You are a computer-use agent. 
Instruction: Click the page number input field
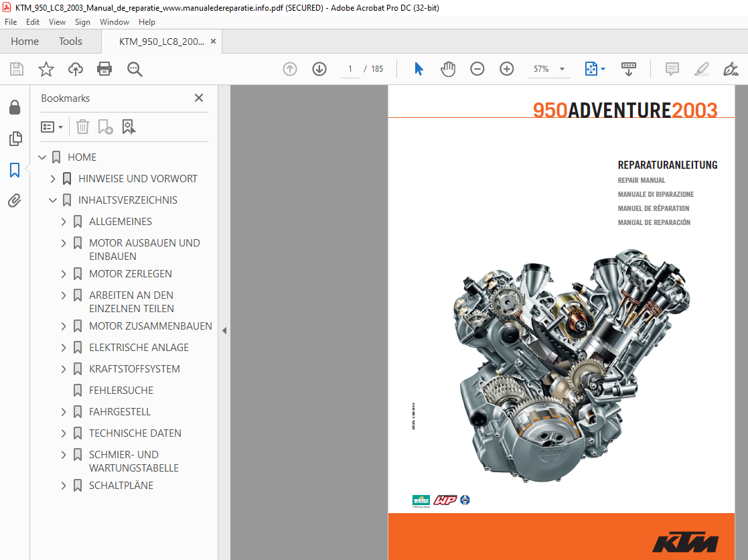click(350, 69)
